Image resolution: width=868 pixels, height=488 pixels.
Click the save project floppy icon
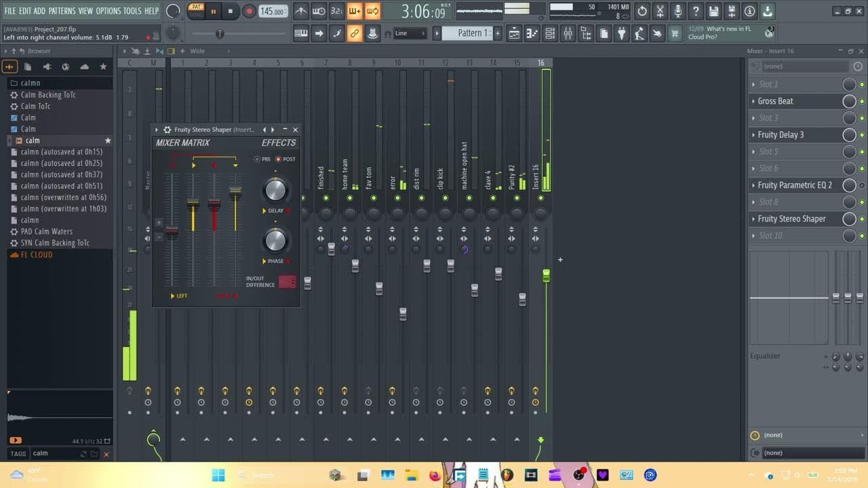(713, 11)
